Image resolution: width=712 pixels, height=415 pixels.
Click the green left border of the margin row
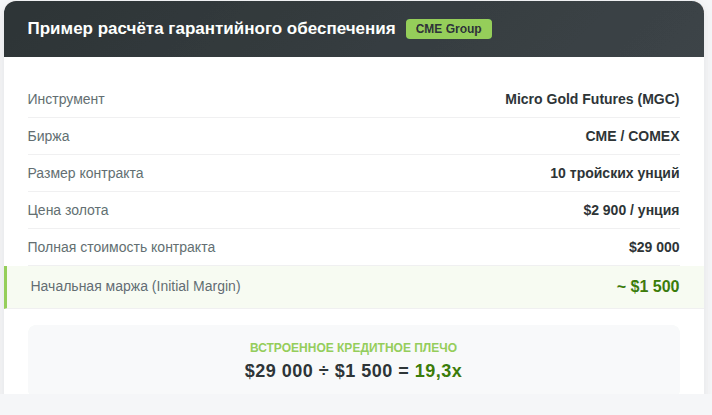(x=6, y=287)
